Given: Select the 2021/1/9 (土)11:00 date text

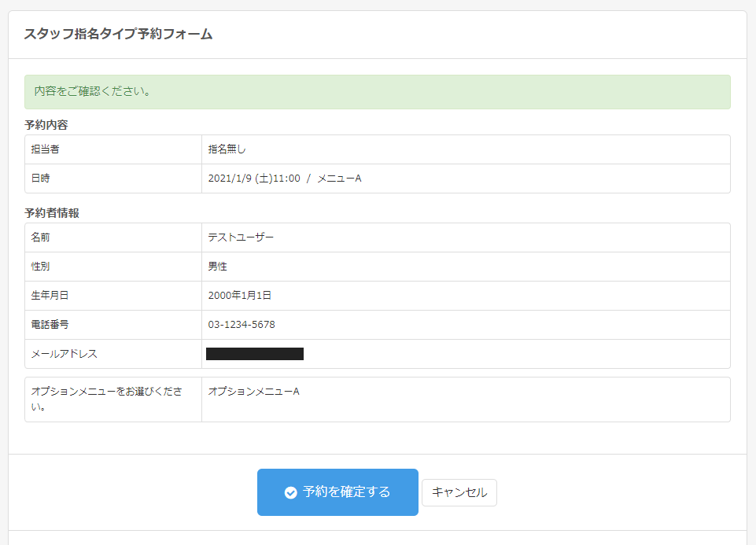Looking at the screenshot, I should (x=254, y=179).
